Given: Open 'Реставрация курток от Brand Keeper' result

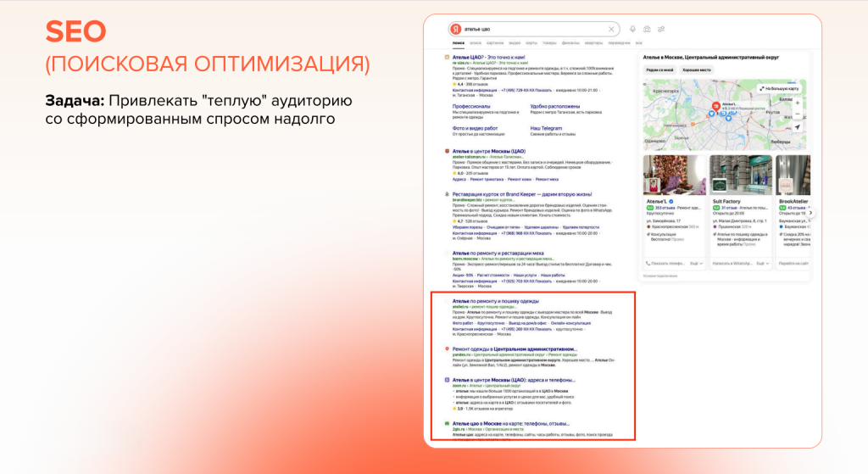Looking at the screenshot, I should 522,194.
